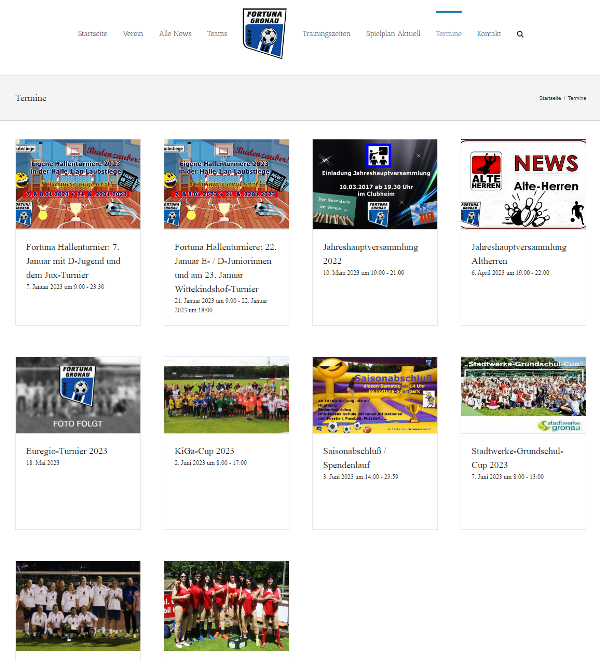600x661 pixels.
Task: Click date text 7. Juni 2023
Action: (508, 477)
